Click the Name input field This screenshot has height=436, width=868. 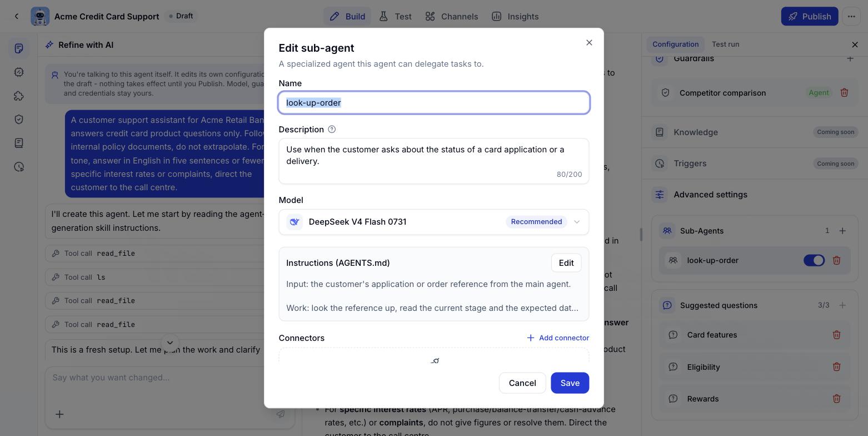(433, 103)
